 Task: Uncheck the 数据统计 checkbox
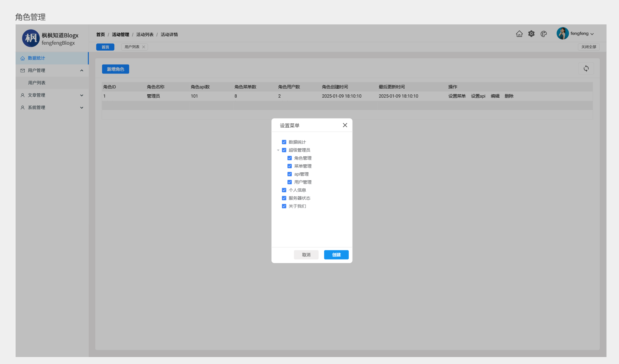(x=284, y=142)
